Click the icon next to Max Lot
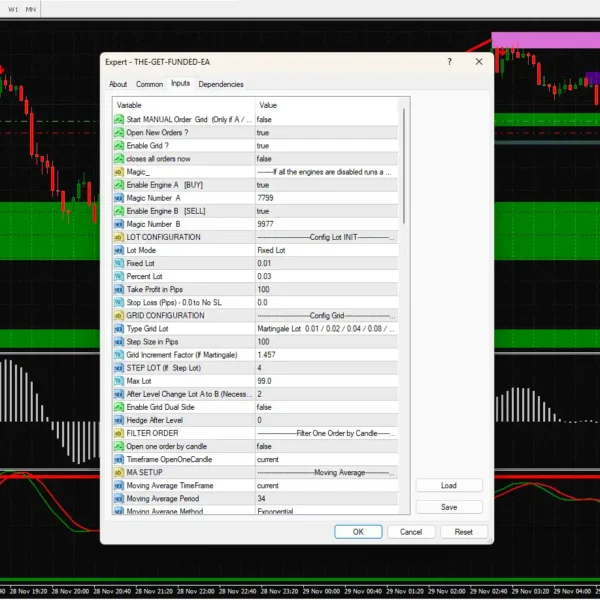 (119, 381)
